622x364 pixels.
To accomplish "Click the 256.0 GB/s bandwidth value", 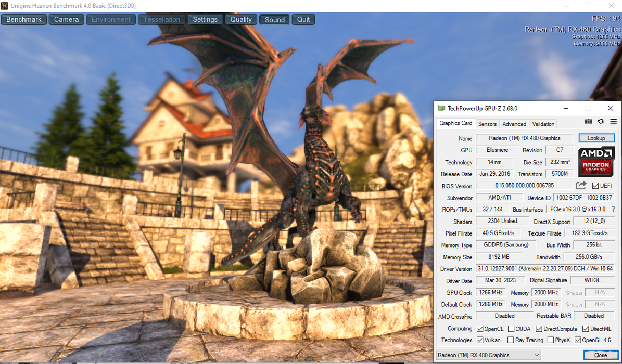I will [x=589, y=256].
